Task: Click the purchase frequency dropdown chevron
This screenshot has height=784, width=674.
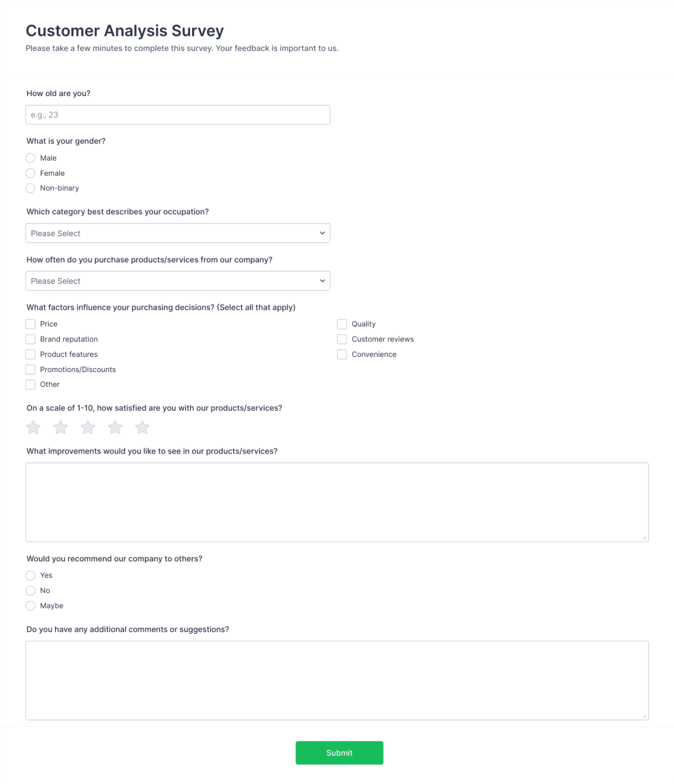Action: pos(322,280)
